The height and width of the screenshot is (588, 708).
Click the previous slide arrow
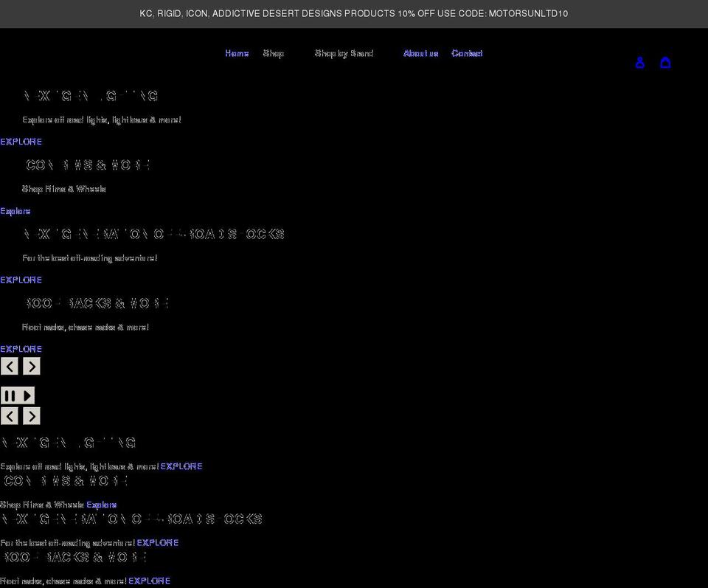(10, 366)
